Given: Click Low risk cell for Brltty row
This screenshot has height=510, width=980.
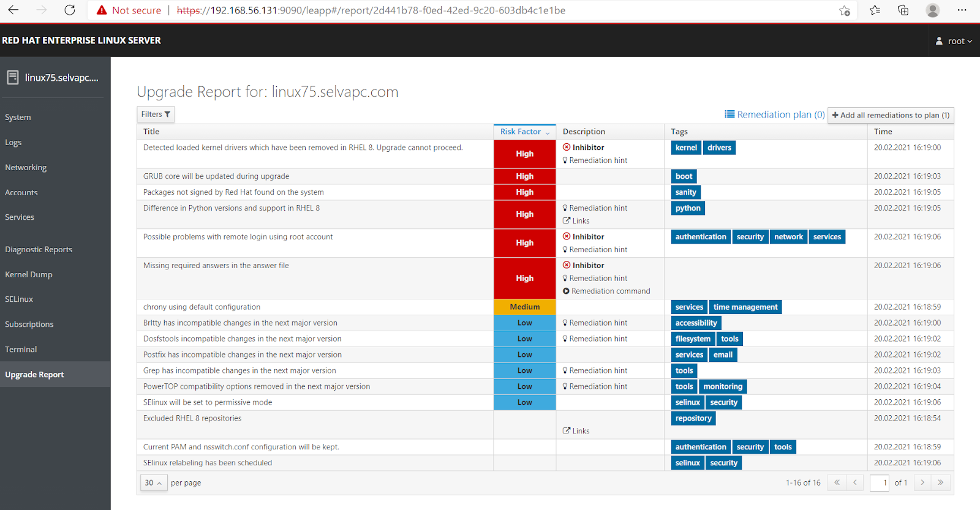Looking at the screenshot, I should pyautogui.click(x=525, y=323).
